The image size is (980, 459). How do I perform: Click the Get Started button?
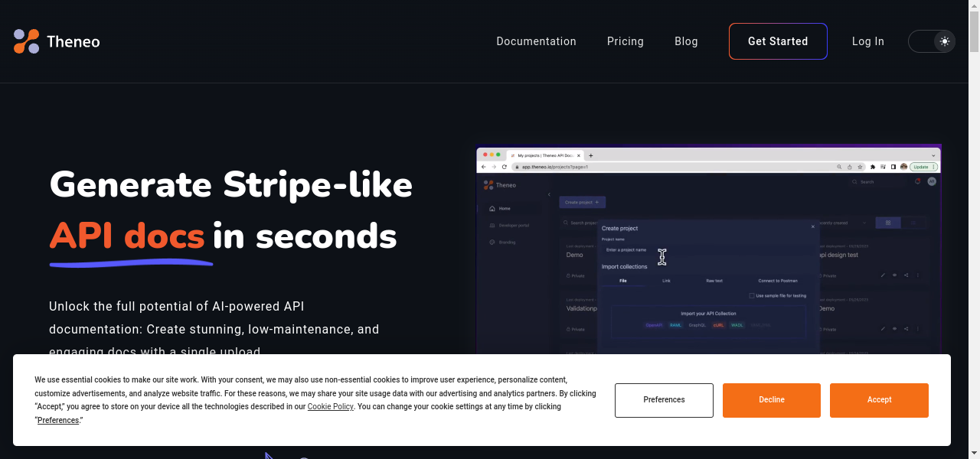(778, 41)
